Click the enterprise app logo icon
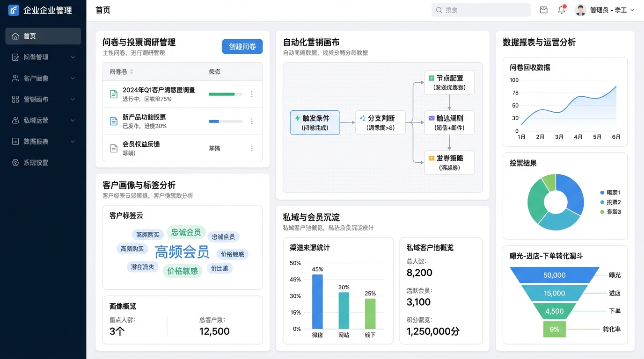 (x=14, y=10)
